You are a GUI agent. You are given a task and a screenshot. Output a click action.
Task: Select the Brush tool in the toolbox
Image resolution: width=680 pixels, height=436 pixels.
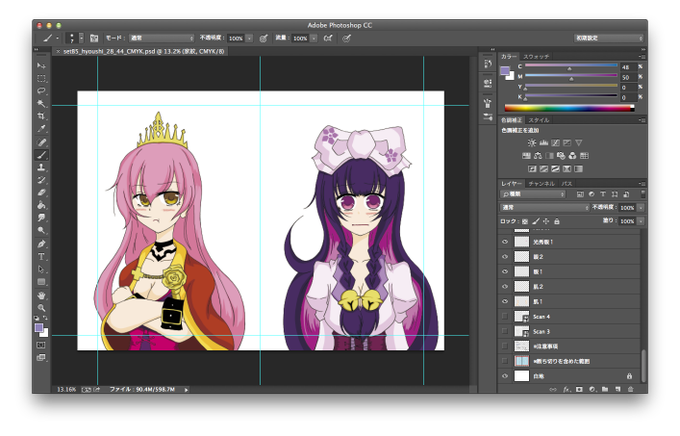[x=41, y=155]
